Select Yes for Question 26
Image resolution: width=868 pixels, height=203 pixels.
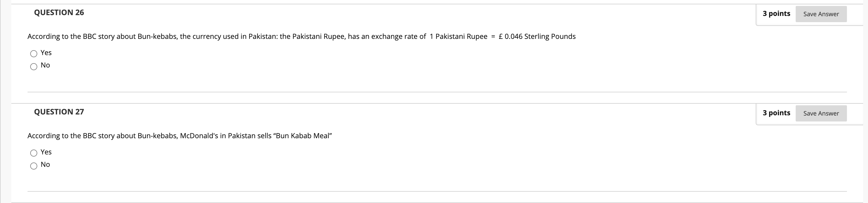pyautogui.click(x=34, y=53)
